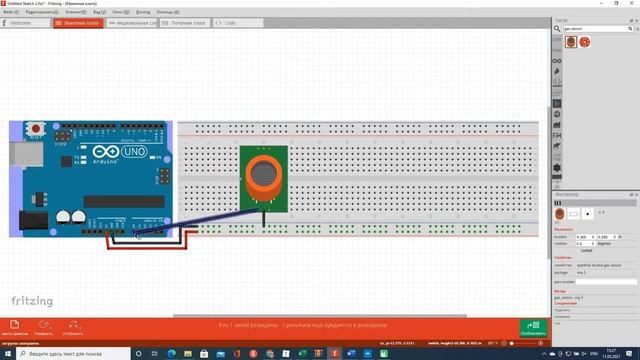
Task: Open Microsoft Edge from the taskbar
Action: click(171, 353)
